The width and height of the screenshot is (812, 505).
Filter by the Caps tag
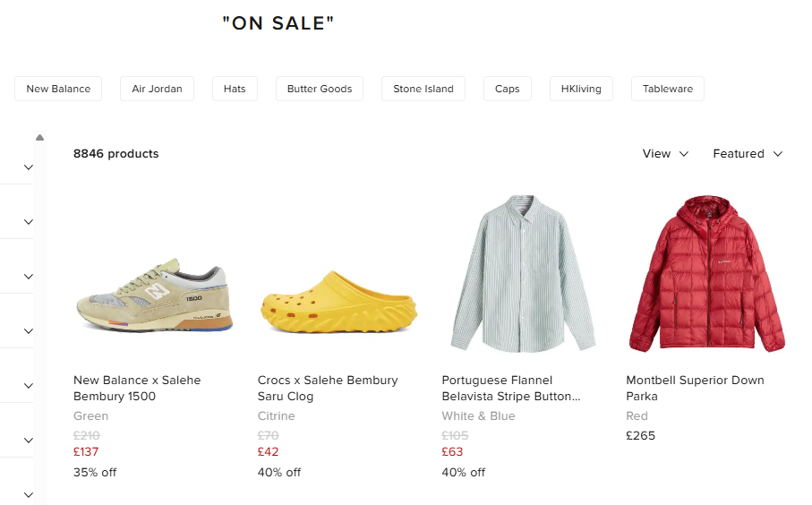[x=508, y=90]
